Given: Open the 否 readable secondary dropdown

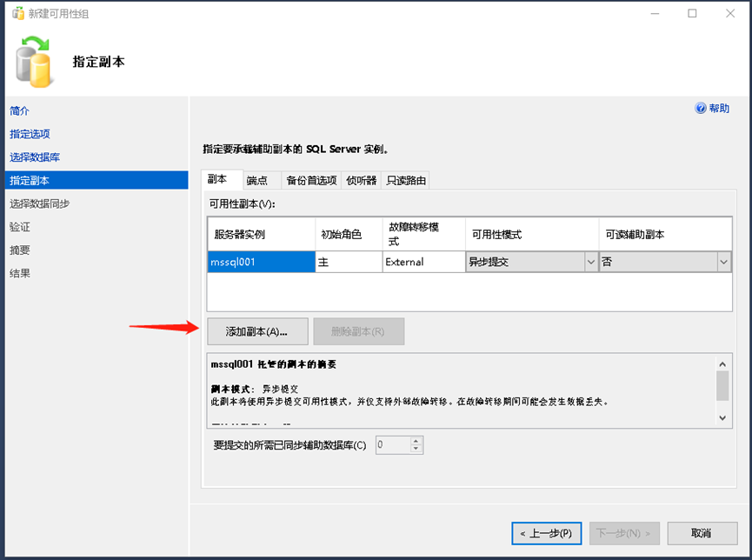Looking at the screenshot, I should click(x=665, y=262).
